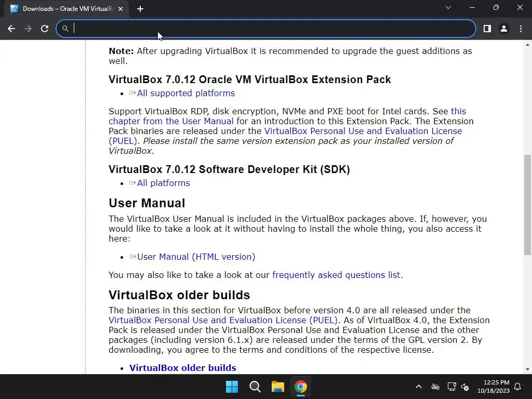
Task: Expand the tab search chevron
Action: [448, 7]
